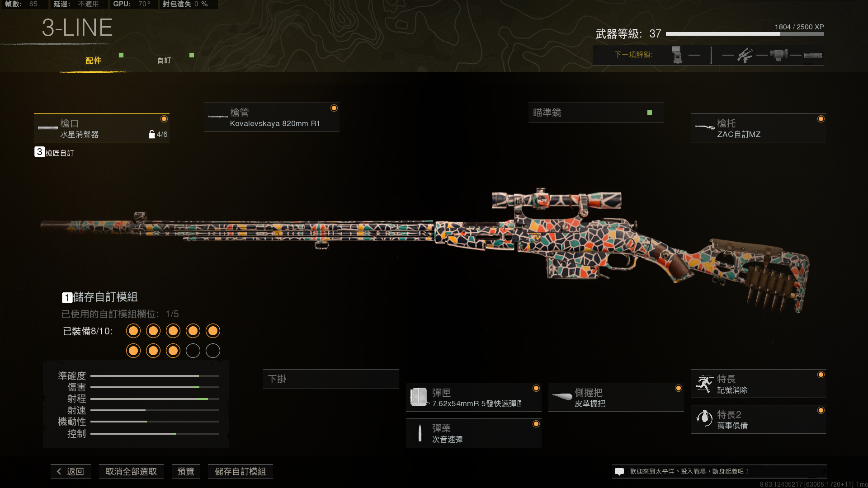The width and height of the screenshot is (868, 488).
Task: Toggle the tenth empty attachment slot circle
Action: [x=213, y=351]
